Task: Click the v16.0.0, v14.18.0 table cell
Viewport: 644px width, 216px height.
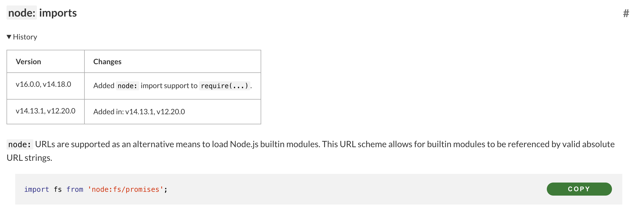Action: (x=43, y=84)
